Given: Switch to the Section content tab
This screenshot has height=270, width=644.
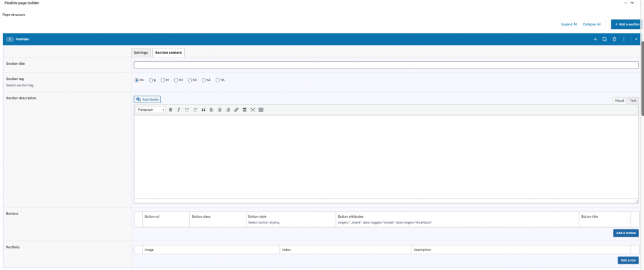Looking at the screenshot, I should [169, 53].
